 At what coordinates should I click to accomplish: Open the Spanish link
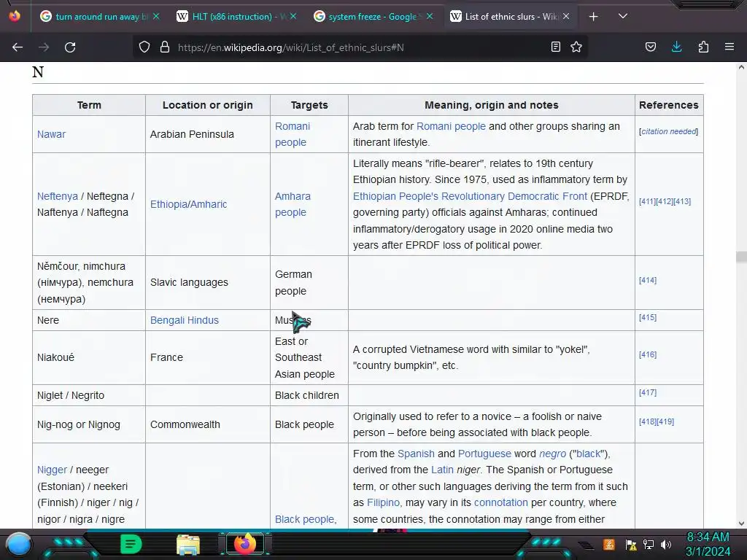(x=416, y=454)
